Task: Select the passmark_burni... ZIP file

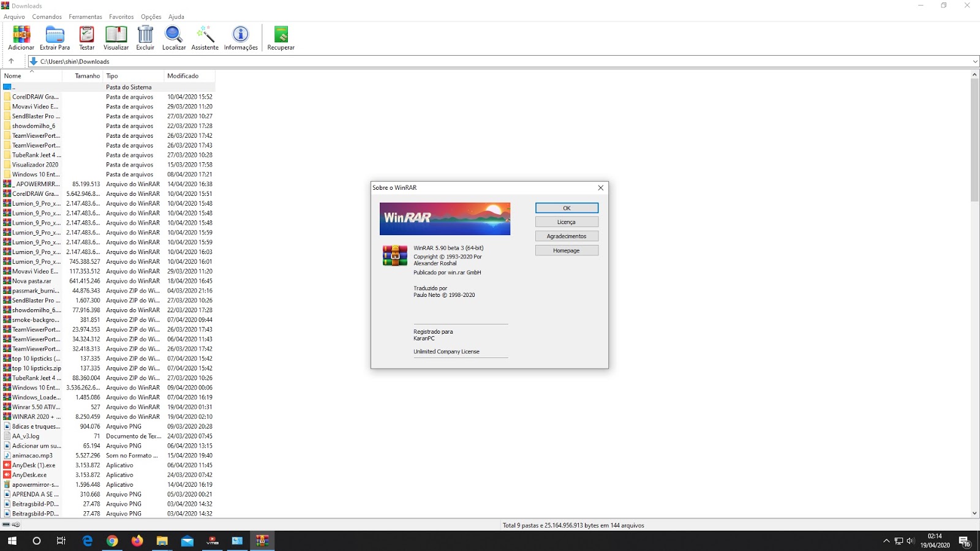Action: tap(108, 291)
